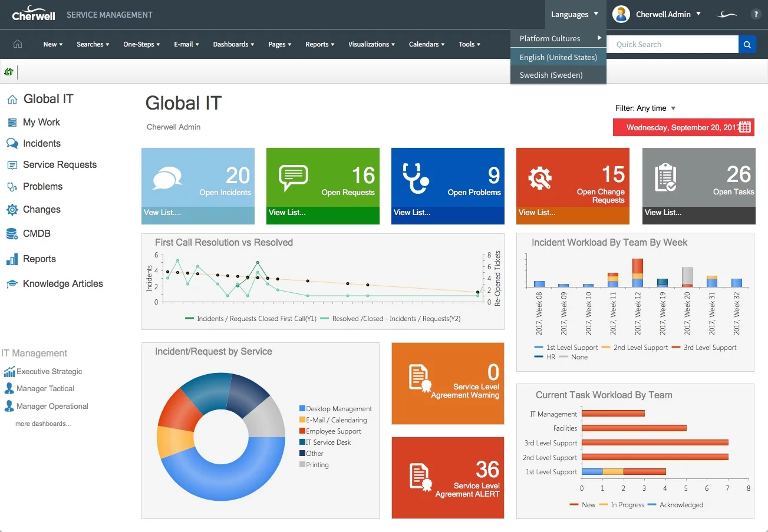Open the more dashboards link
This screenshot has height=532, width=768.
click(x=43, y=424)
